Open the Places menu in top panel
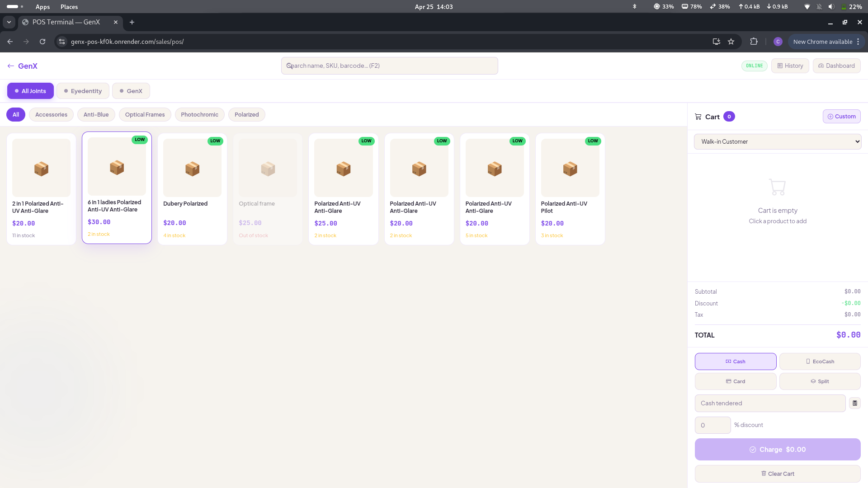The width and height of the screenshot is (868, 488). (x=69, y=7)
